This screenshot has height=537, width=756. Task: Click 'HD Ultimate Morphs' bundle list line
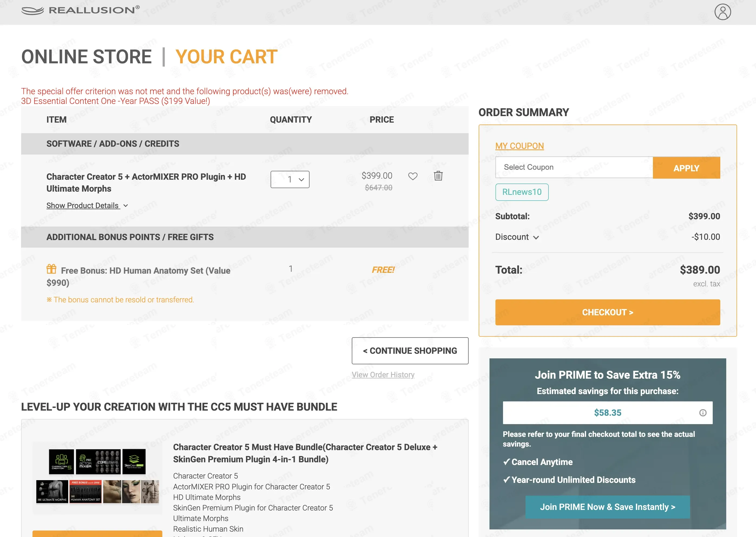(207, 497)
